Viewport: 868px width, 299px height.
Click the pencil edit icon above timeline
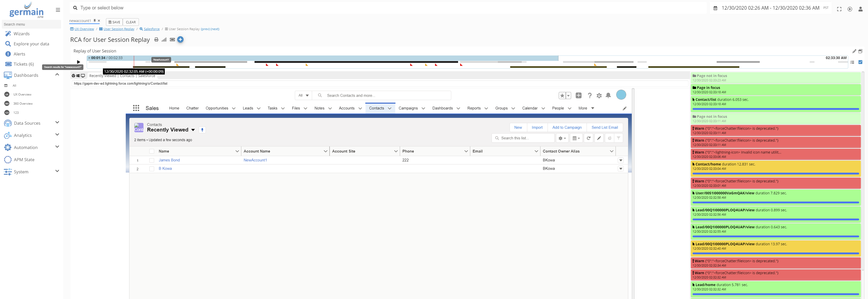[x=854, y=51]
